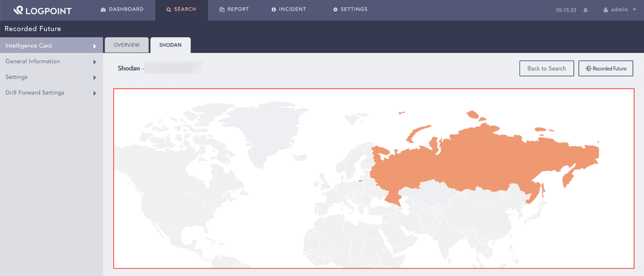
Task: Click the LogPoint logo icon
Action: pyautogui.click(x=19, y=9)
